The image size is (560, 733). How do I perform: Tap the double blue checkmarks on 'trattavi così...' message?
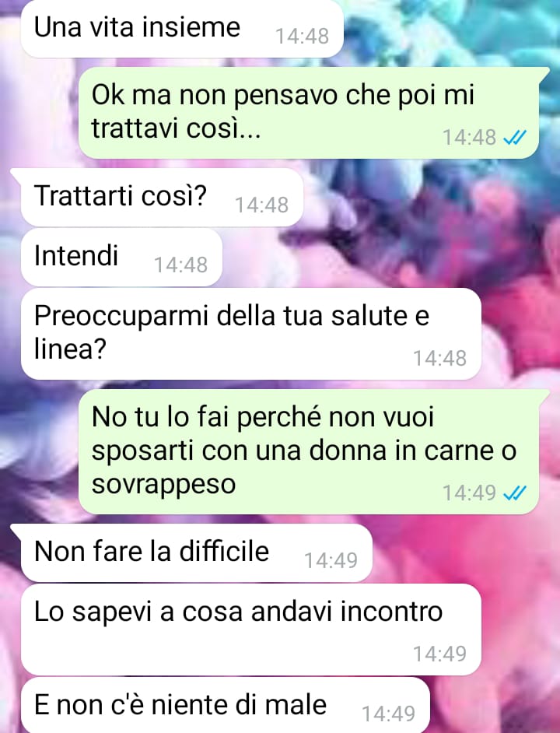[x=515, y=138]
